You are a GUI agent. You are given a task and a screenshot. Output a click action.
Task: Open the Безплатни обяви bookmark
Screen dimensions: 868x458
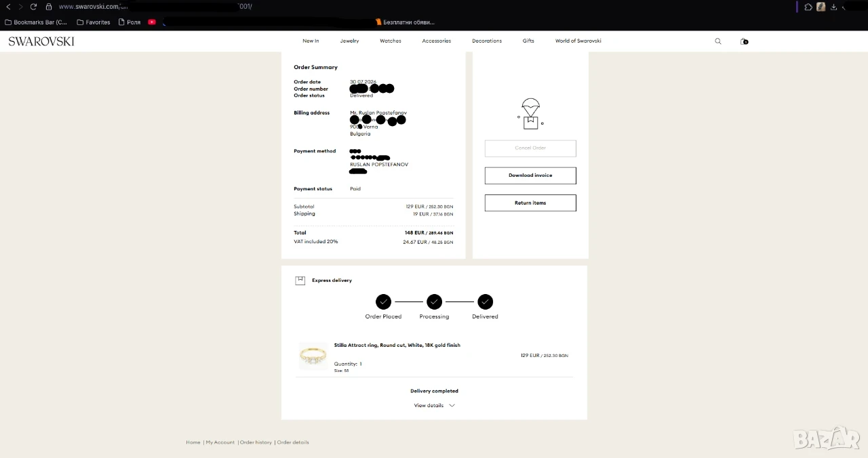pyautogui.click(x=405, y=22)
